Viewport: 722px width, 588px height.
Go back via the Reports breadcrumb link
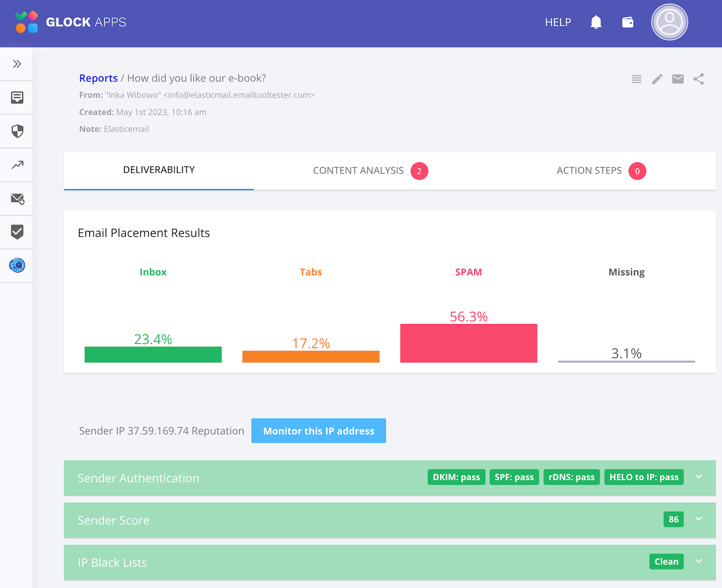coord(99,78)
